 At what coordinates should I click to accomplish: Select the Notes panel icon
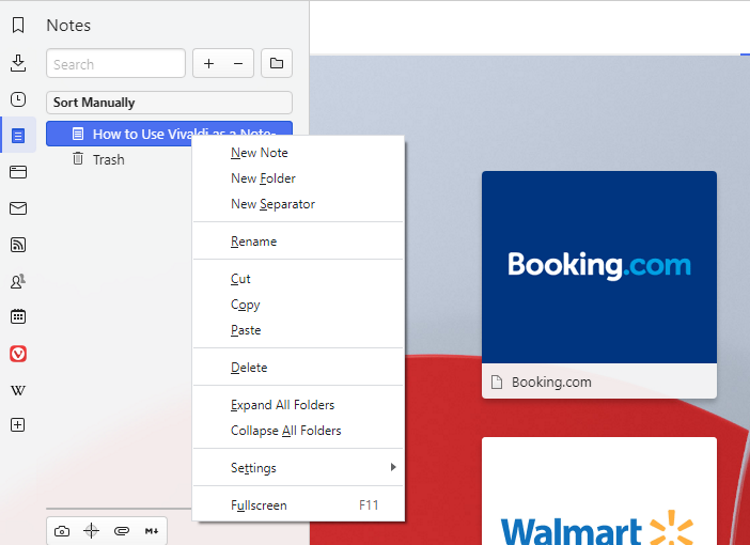click(x=18, y=135)
